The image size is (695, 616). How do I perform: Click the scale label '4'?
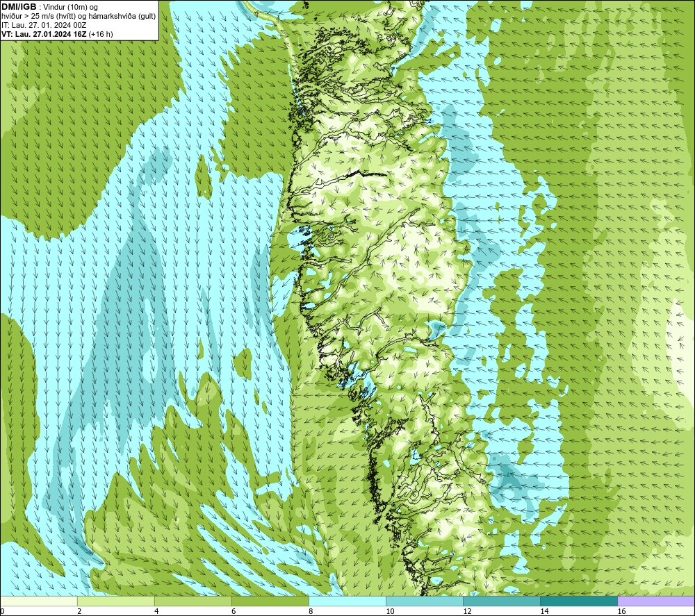coord(156,611)
